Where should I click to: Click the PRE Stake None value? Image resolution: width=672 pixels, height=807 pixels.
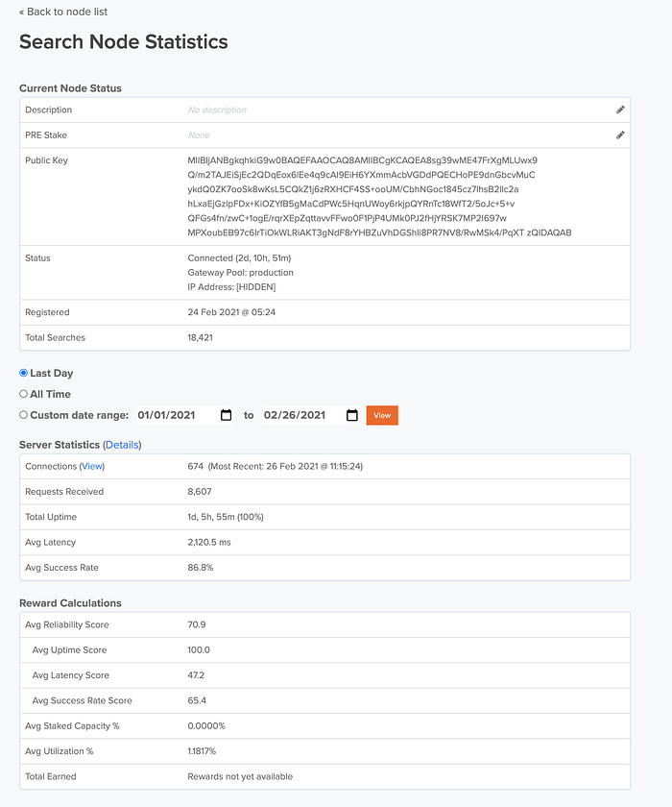point(199,134)
